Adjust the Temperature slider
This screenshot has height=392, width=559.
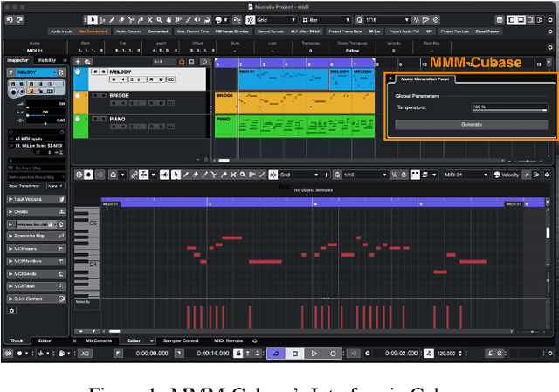(x=510, y=107)
